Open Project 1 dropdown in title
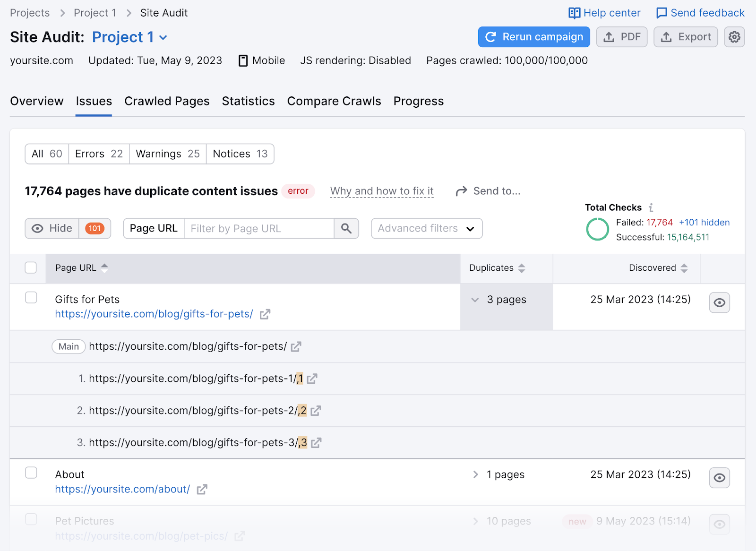Screen dimensions: 756x551 click(x=163, y=37)
